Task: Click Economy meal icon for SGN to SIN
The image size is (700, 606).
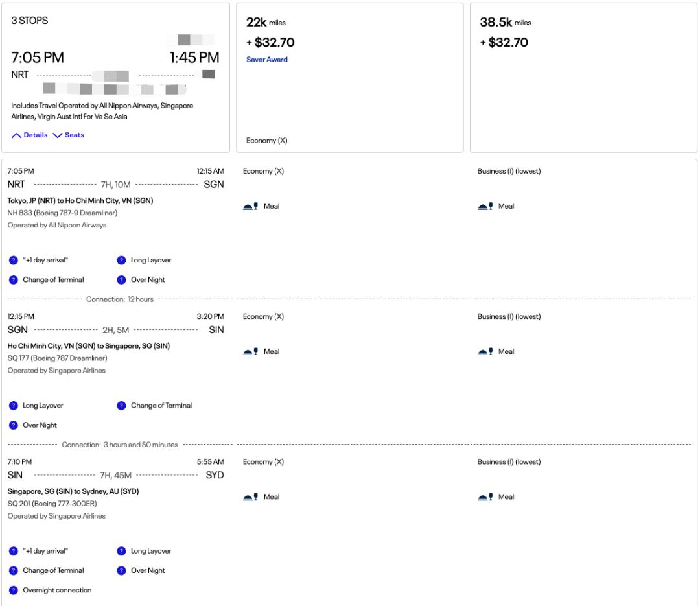Action: tap(250, 352)
